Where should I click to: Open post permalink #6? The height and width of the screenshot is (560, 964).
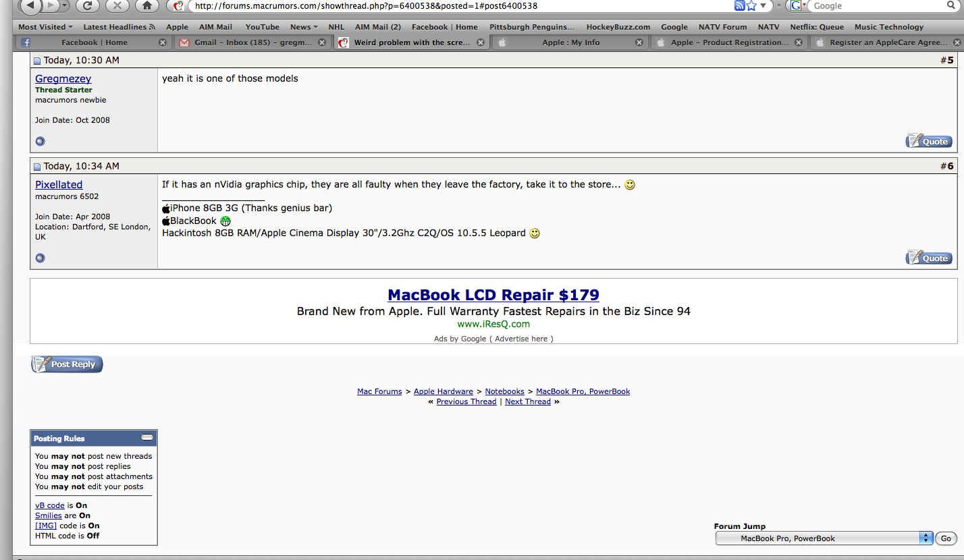pos(950,166)
